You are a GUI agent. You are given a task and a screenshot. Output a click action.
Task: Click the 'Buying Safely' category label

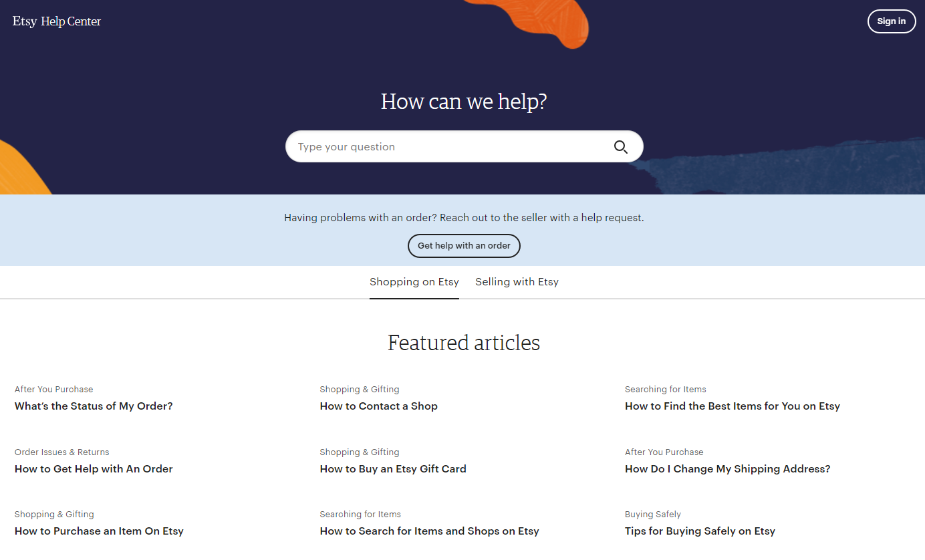(652, 515)
